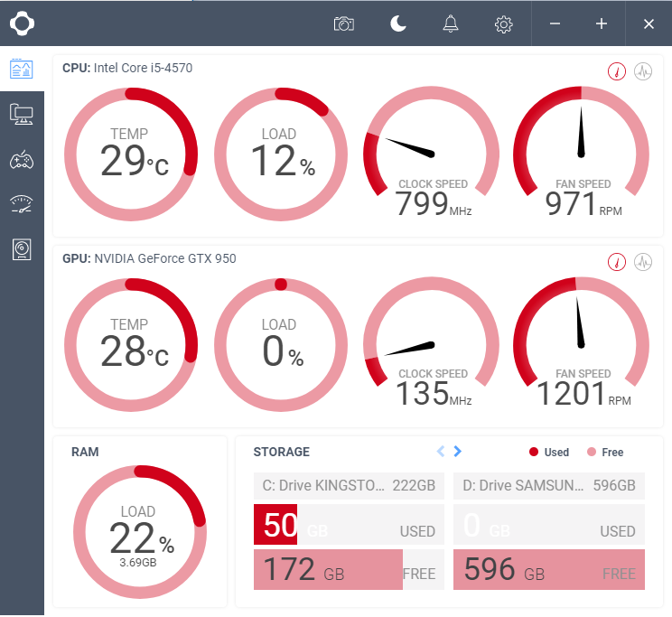This screenshot has height=617, width=672.
Task: Open the PC build specs sidebar tab
Action: 22,114
